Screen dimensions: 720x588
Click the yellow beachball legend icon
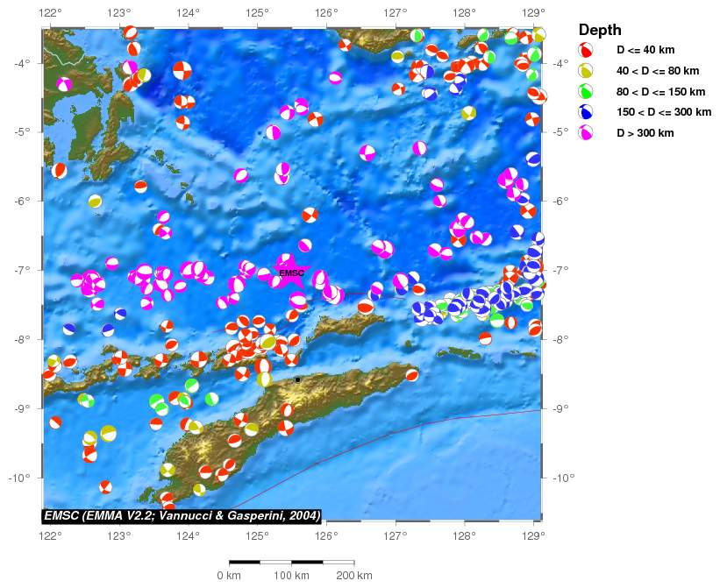click(x=586, y=71)
